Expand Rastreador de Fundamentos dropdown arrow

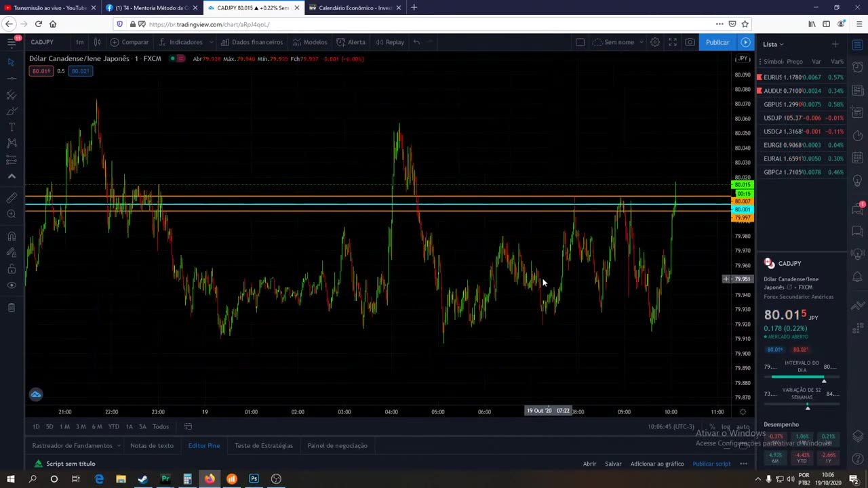click(119, 445)
